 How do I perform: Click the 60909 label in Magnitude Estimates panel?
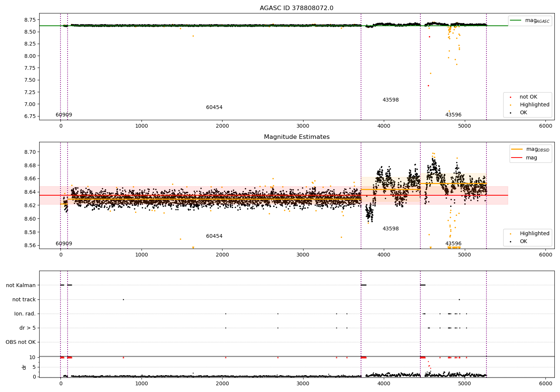64,244
